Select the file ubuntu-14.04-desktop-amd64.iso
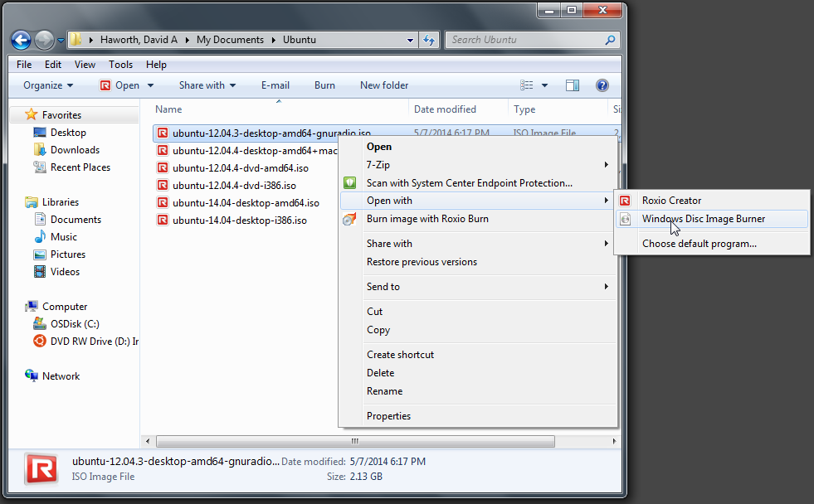 pos(246,203)
